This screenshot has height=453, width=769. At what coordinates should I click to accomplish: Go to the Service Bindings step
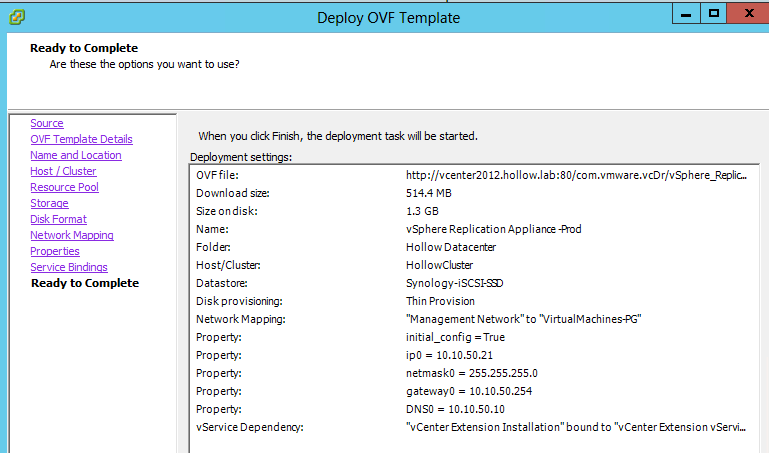click(x=69, y=267)
